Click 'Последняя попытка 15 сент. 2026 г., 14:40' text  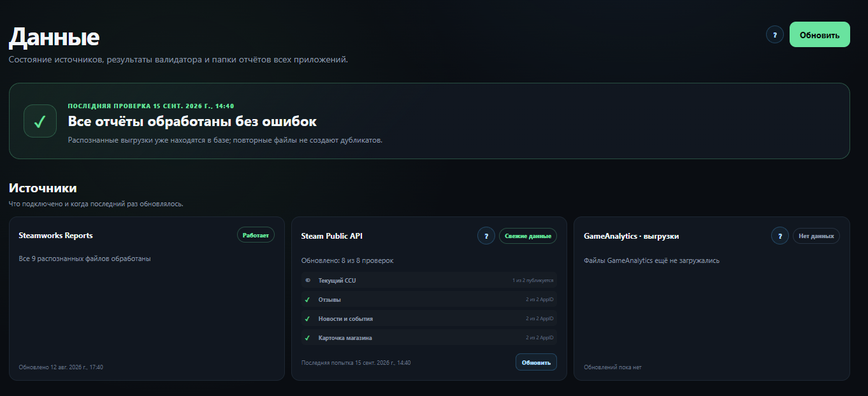pos(356,362)
